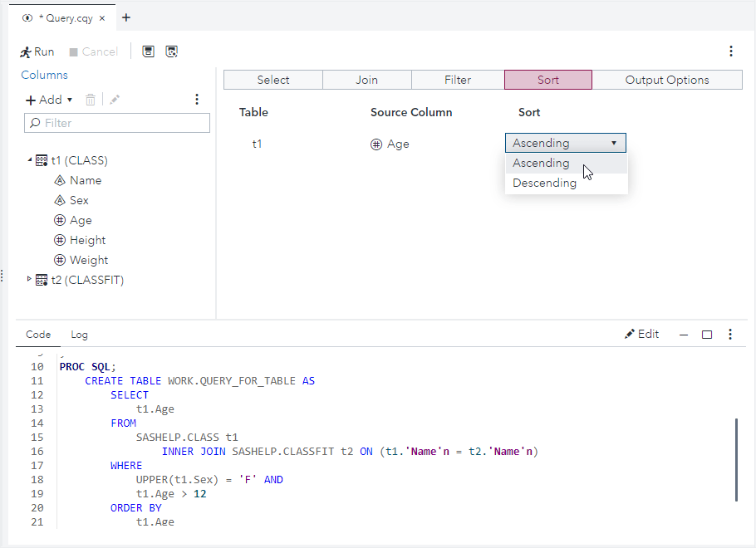This screenshot has height=548, width=756.
Task: Switch to the Filter tab
Action: (458, 80)
